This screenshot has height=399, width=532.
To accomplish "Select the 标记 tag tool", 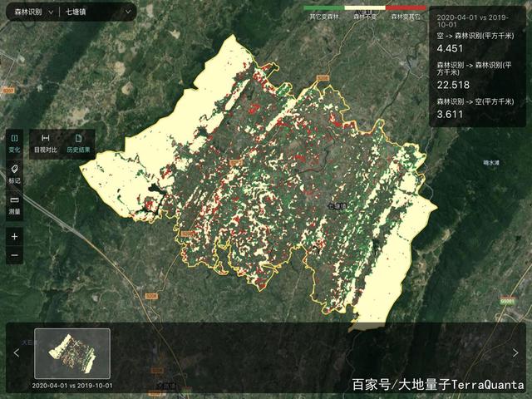I will pyautogui.click(x=14, y=175).
